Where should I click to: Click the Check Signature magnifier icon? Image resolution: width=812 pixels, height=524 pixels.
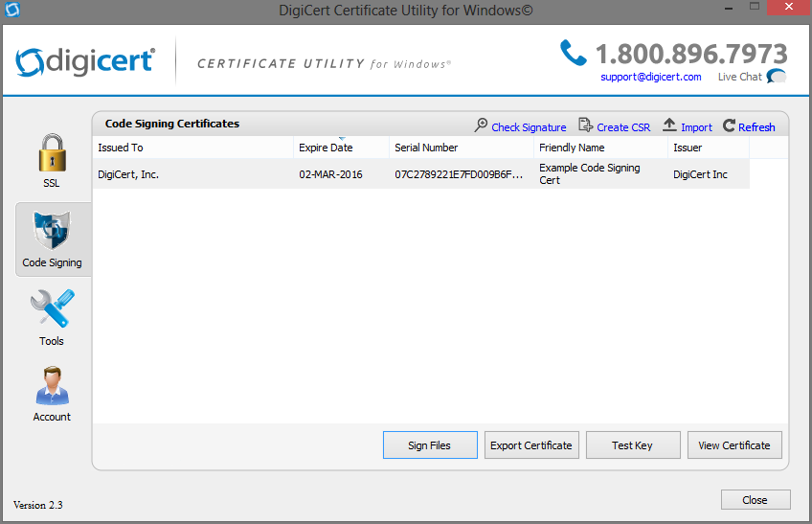point(481,125)
